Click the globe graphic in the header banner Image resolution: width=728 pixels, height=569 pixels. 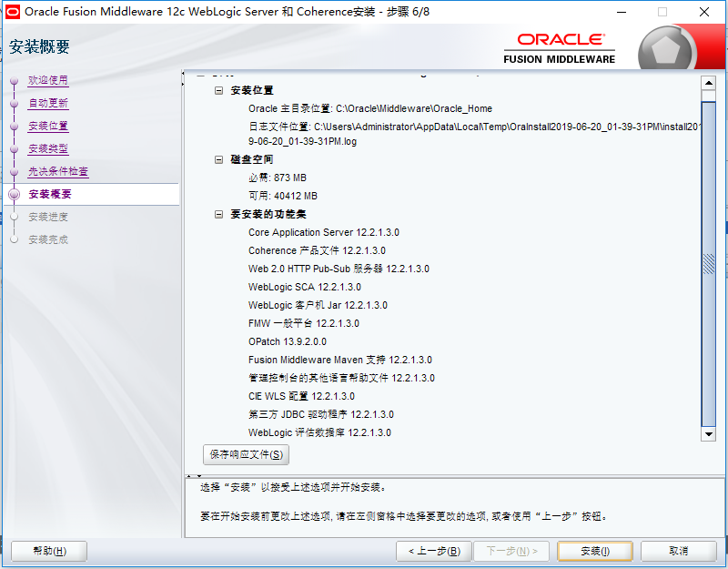pyautogui.click(x=666, y=47)
